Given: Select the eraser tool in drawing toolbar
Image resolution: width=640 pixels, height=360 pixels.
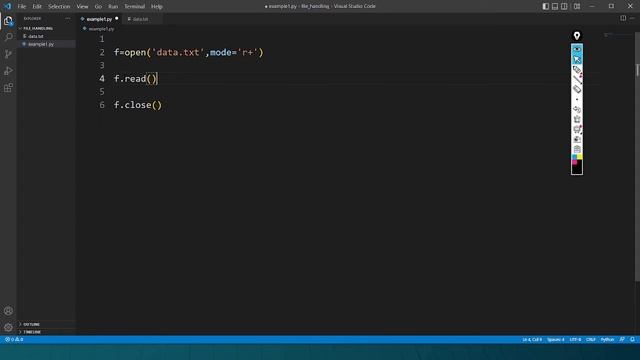Looking at the screenshot, I should point(577,89).
